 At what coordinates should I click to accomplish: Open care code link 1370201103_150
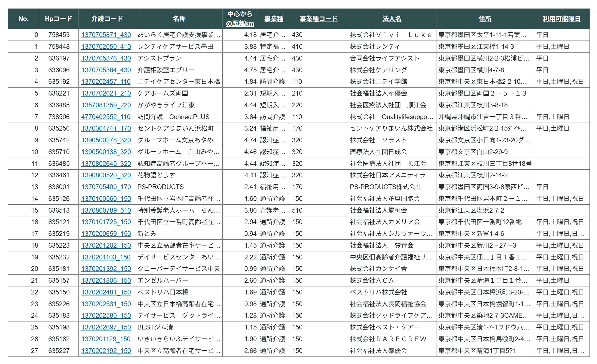click(x=106, y=257)
